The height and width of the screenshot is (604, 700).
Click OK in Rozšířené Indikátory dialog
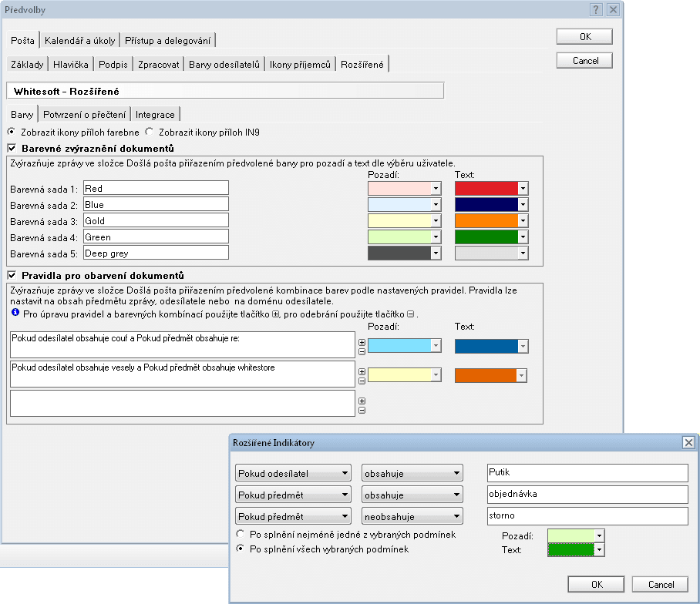595,584
